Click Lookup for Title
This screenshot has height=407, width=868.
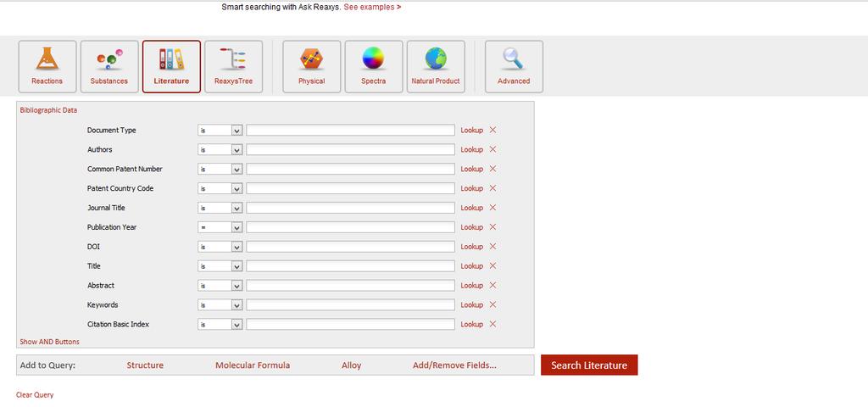click(471, 265)
